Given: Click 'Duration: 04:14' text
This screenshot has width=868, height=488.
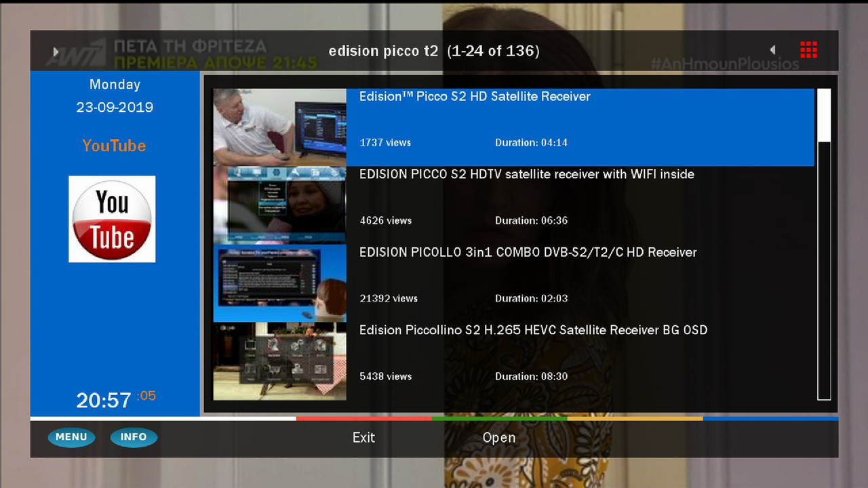Looking at the screenshot, I should 531,142.
